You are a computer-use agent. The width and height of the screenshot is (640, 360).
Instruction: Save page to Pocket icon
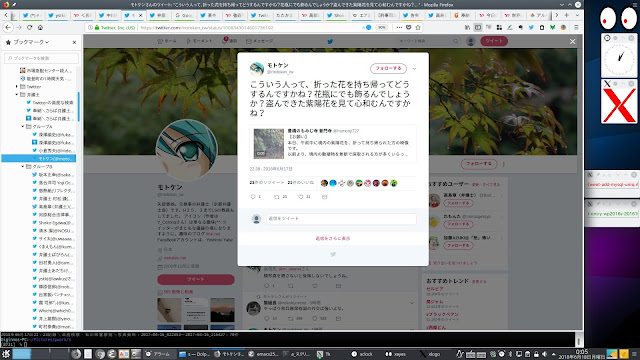409,27
